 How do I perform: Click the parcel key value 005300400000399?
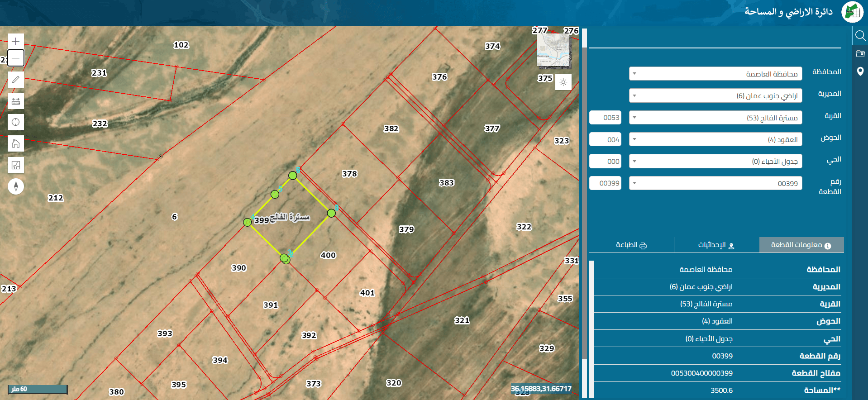(x=702, y=373)
